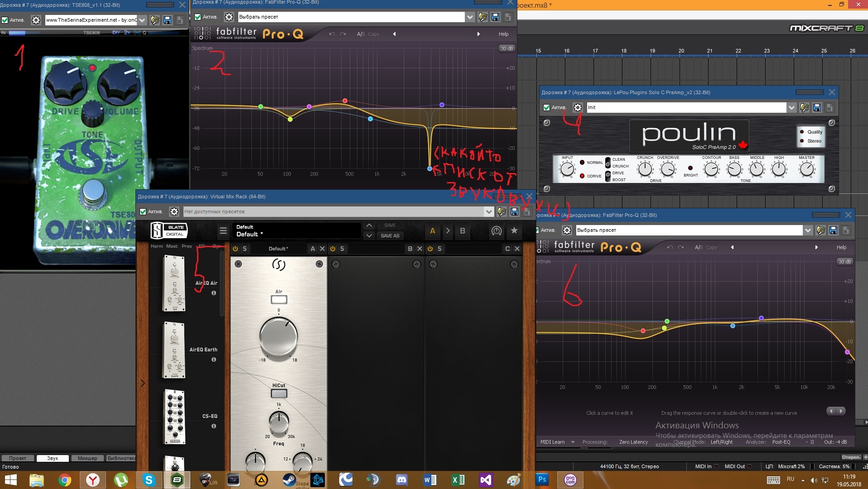Expand MIDI Learn dropdown arrow in lower Pro-Q
The width and height of the screenshot is (868, 489).
[x=573, y=442]
